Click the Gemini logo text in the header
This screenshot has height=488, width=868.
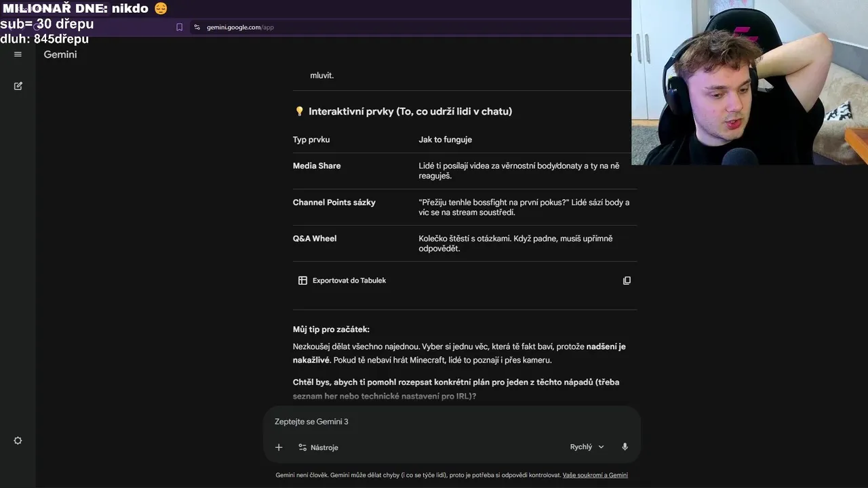[x=60, y=54]
